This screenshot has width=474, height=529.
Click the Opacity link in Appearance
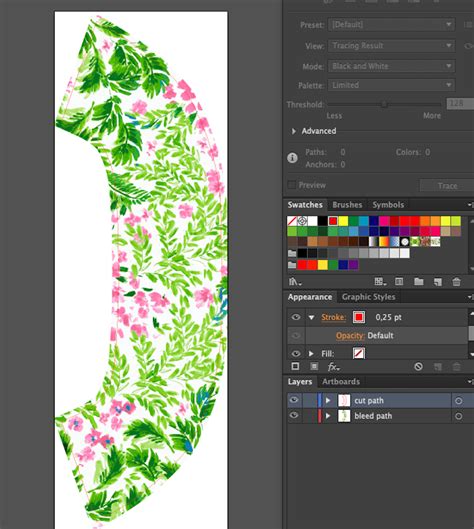pos(351,336)
